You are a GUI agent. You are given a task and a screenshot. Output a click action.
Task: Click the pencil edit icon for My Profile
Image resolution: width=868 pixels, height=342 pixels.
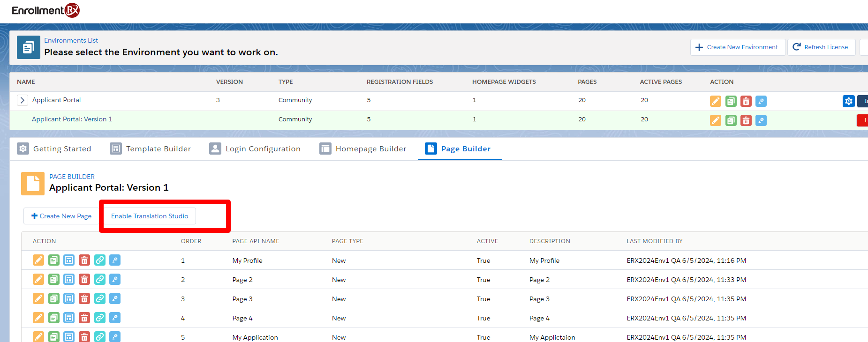[38, 260]
